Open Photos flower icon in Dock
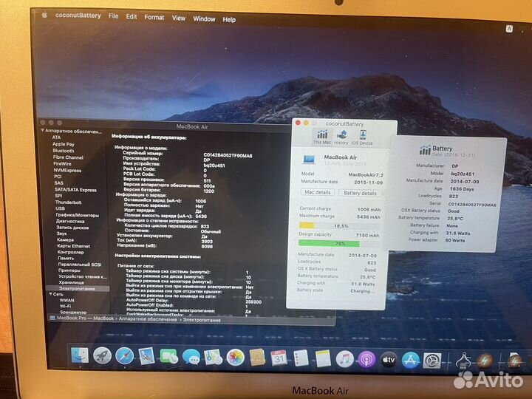 point(236,358)
